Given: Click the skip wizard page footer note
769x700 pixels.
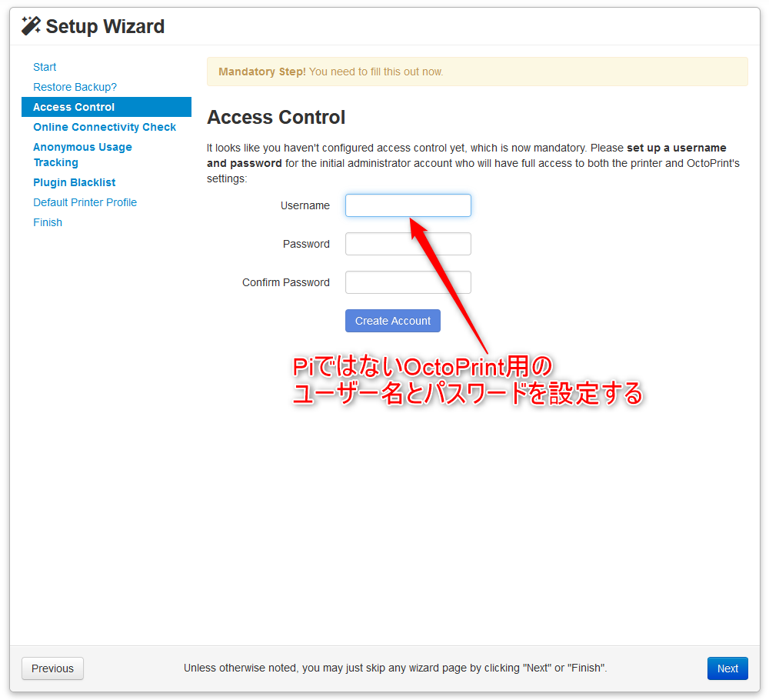Looking at the screenshot, I should (x=395, y=668).
